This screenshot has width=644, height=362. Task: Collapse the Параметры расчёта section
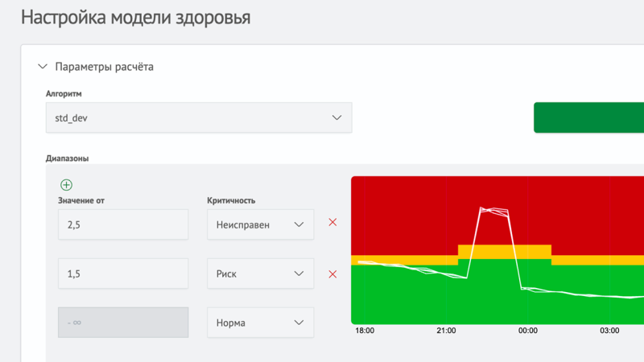point(43,67)
